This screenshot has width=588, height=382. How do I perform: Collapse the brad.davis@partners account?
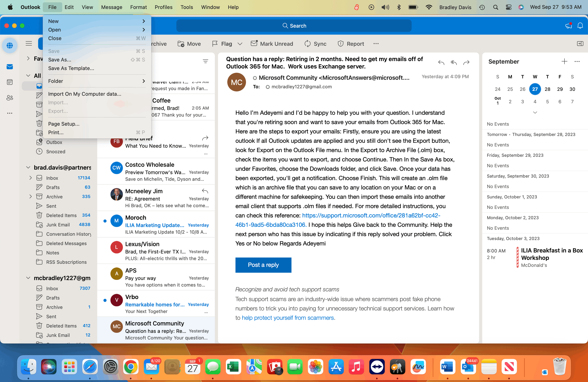28,167
